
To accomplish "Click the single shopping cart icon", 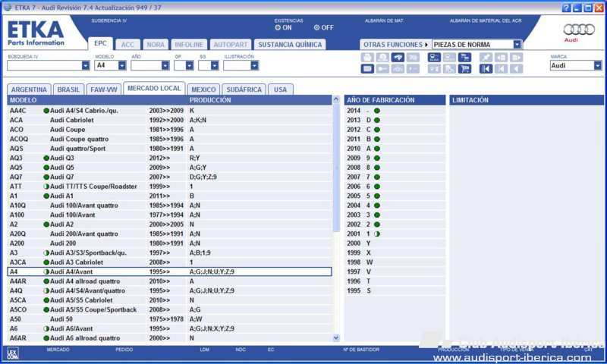I will [464, 69].
